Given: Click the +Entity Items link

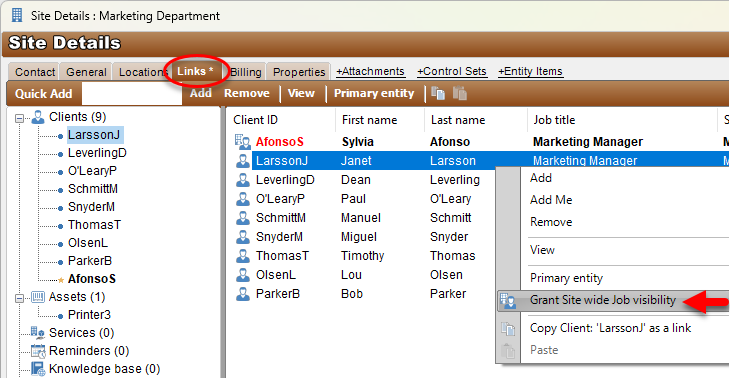Looking at the screenshot, I should (x=530, y=71).
